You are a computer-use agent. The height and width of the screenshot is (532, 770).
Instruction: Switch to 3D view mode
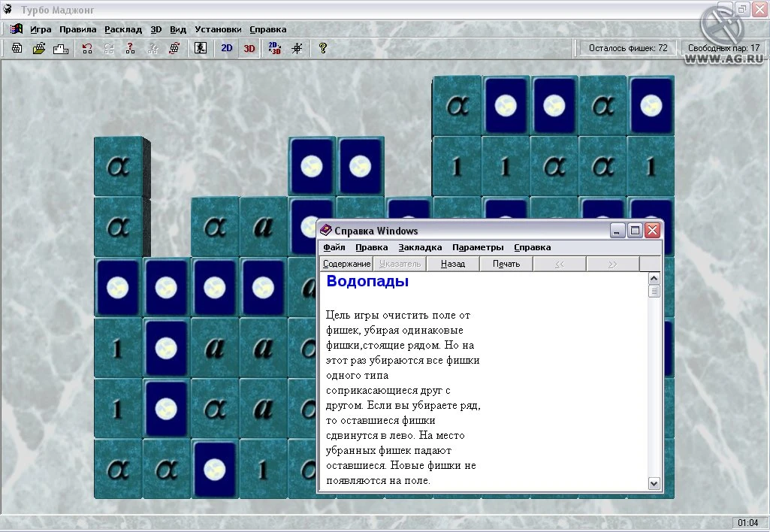click(x=249, y=48)
